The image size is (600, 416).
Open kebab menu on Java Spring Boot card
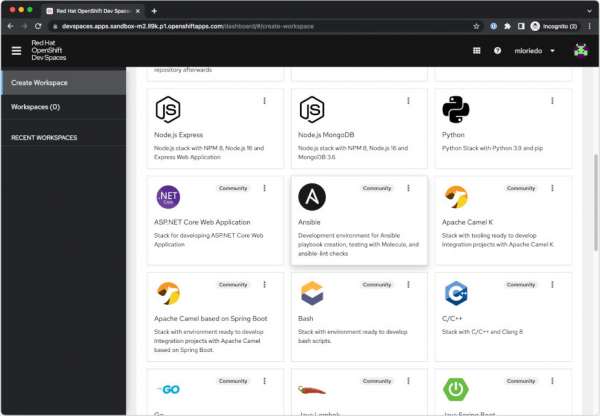pos(552,381)
